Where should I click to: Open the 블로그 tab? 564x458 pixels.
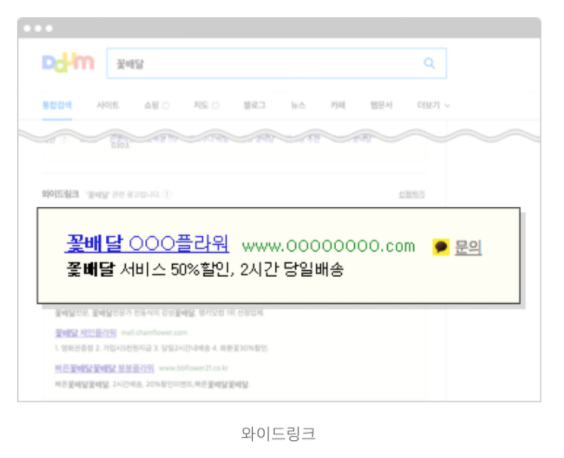(254, 105)
